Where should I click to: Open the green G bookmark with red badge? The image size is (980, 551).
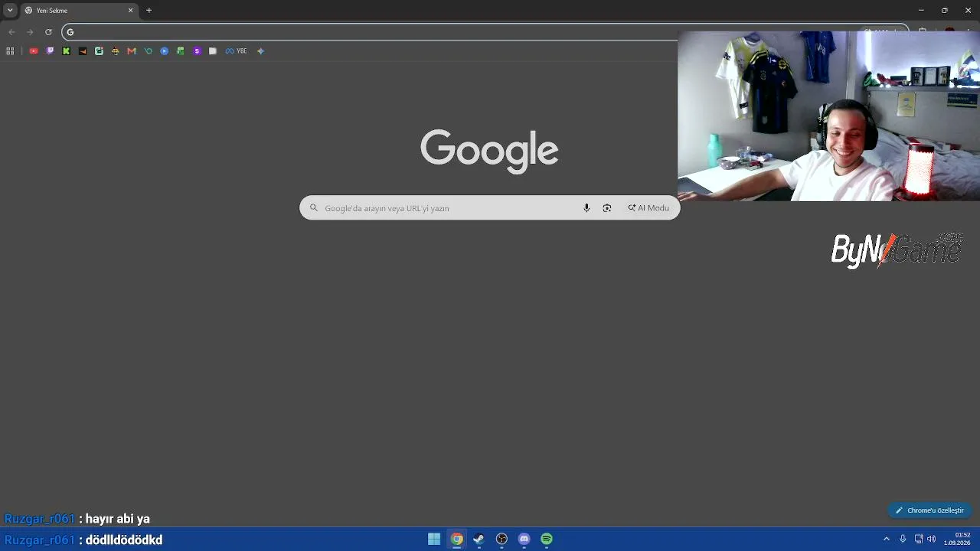[99, 51]
